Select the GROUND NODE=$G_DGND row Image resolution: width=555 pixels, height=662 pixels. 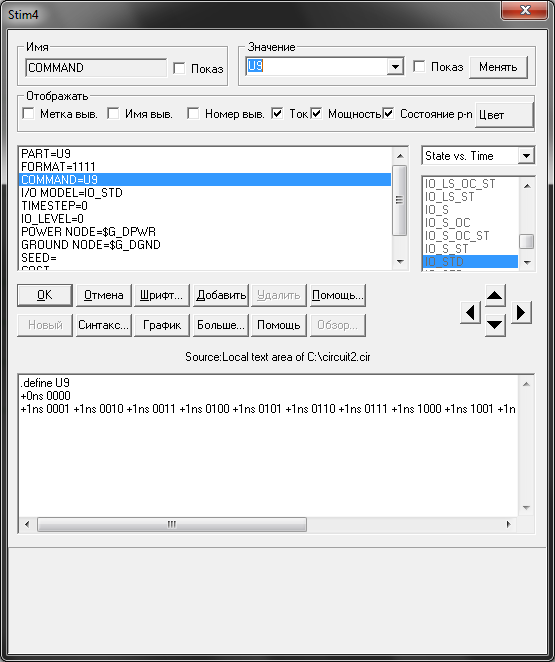[x=205, y=245]
